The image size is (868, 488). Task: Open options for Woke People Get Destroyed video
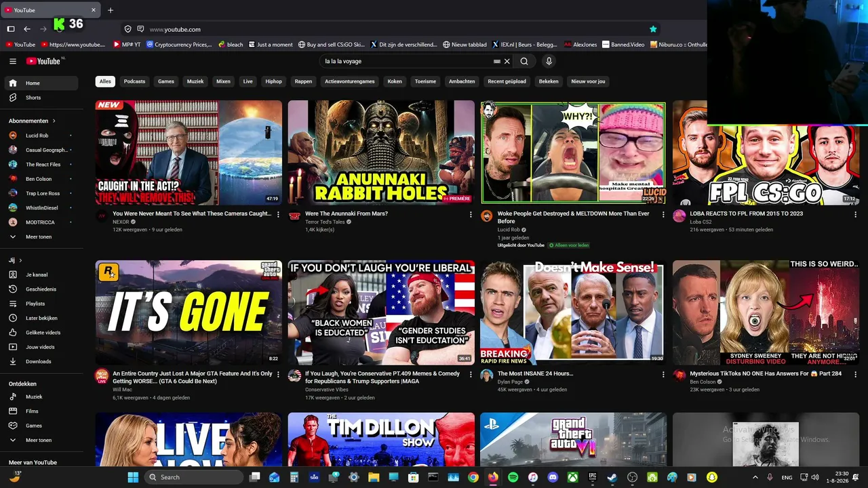(x=663, y=214)
